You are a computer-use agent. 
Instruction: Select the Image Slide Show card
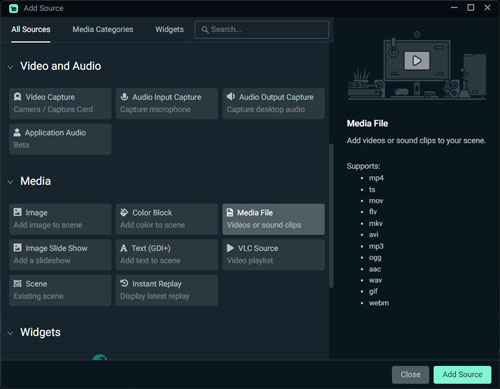point(60,255)
